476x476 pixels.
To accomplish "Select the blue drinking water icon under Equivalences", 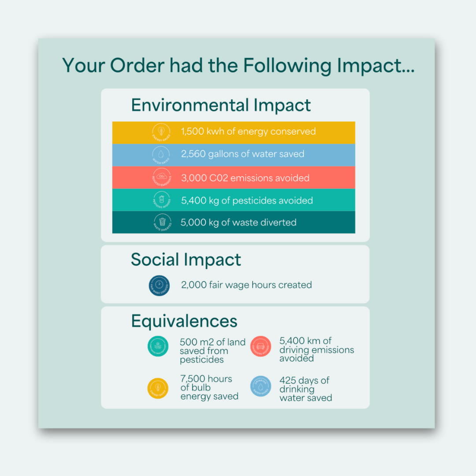I will click(x=260, y=387).
